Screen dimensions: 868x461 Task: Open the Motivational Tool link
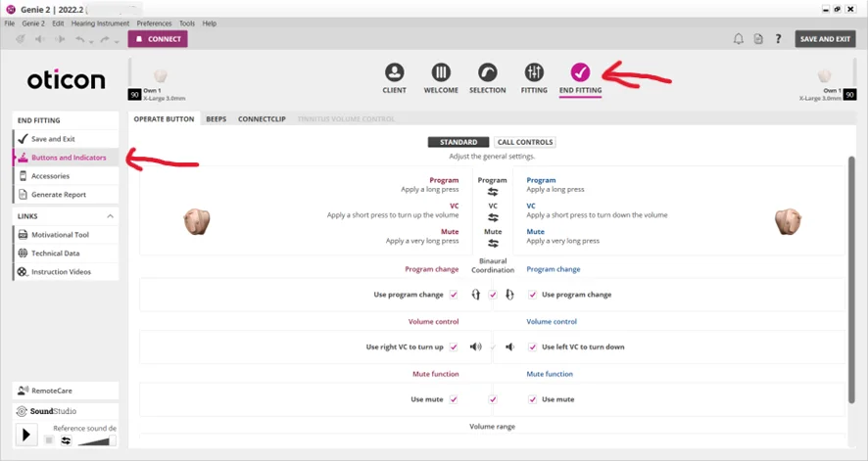pos(66,234)
